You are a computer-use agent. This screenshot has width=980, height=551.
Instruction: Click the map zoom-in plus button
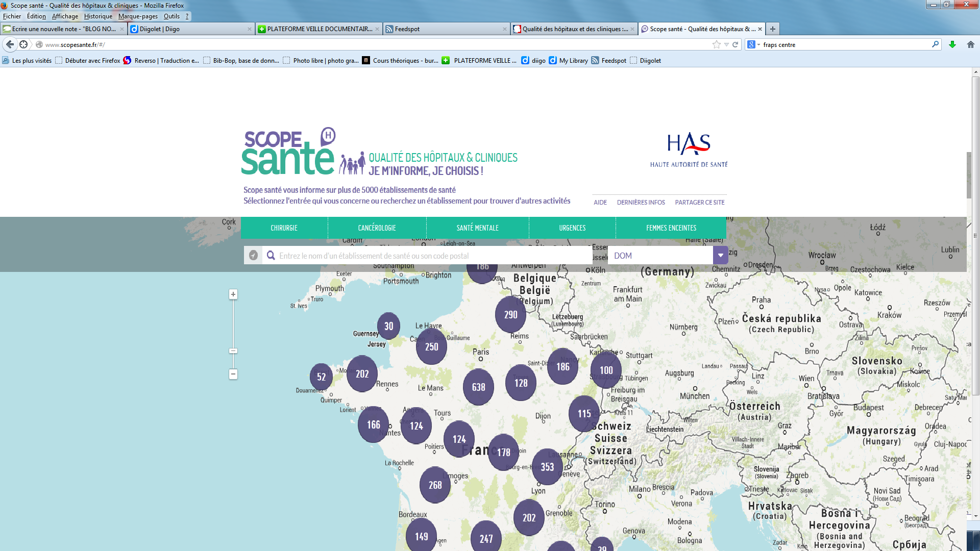(233, 294)
